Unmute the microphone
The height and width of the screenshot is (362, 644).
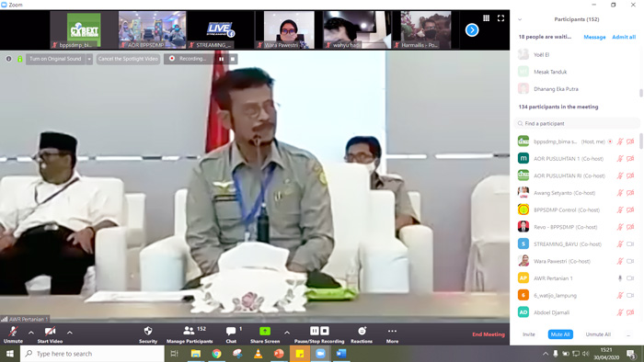tap(13, 334)
